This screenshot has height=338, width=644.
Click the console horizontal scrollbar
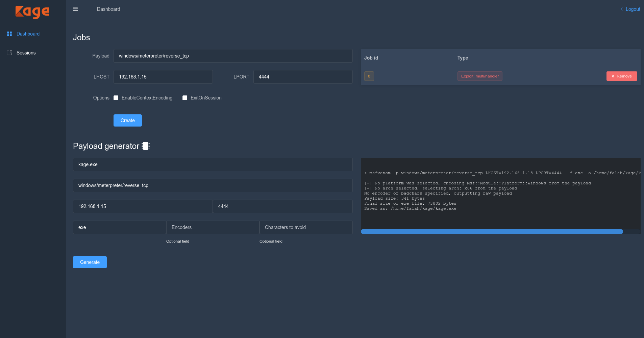coord(492,232)
